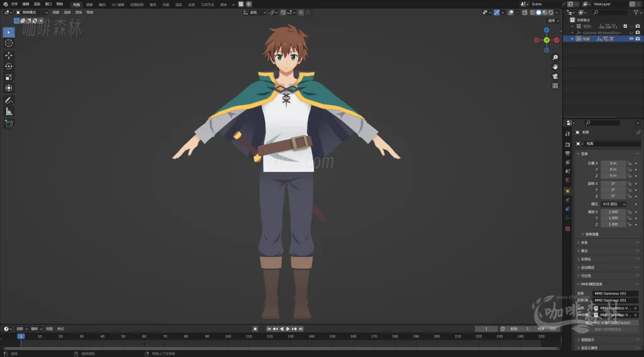Image resolution: width=644 pixels, height=357 pixels.
Task: Open rotation mode XYZ Euler dropdown
Action: [x=614, y=204]
